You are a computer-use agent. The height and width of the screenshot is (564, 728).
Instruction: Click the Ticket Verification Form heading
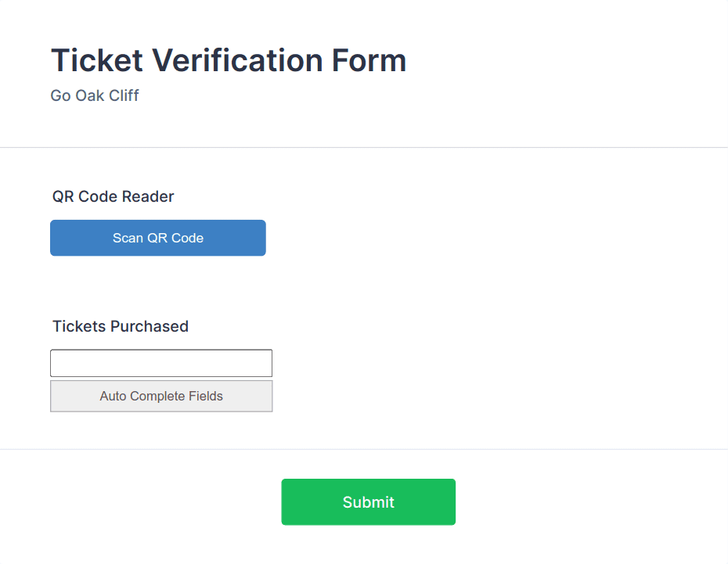click(x=228, y=60)
